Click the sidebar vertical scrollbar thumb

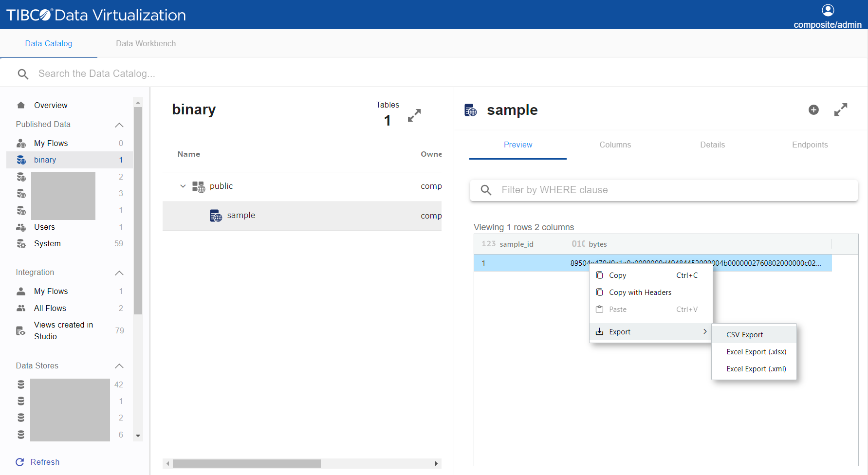click(138, 210)
